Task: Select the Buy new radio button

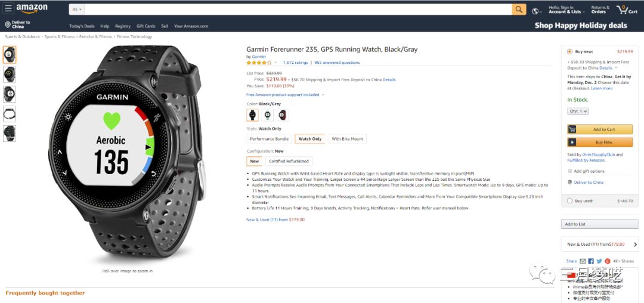Action: click(x=570, y=52)
